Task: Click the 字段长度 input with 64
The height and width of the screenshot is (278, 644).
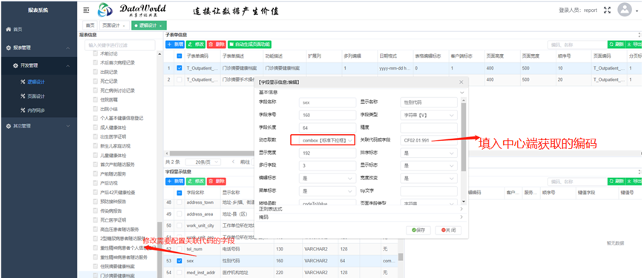Action: 327,128
